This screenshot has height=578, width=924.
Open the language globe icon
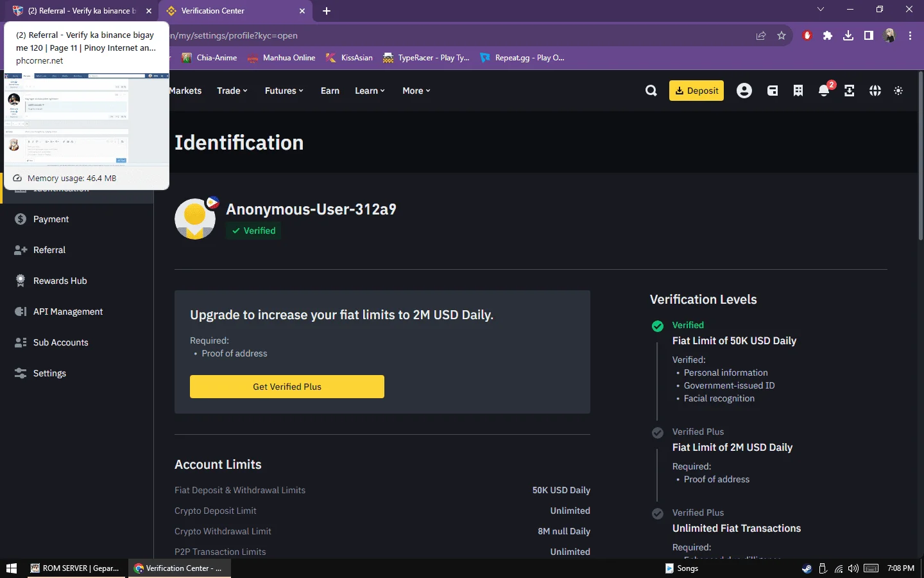click(x=875, y=91)
